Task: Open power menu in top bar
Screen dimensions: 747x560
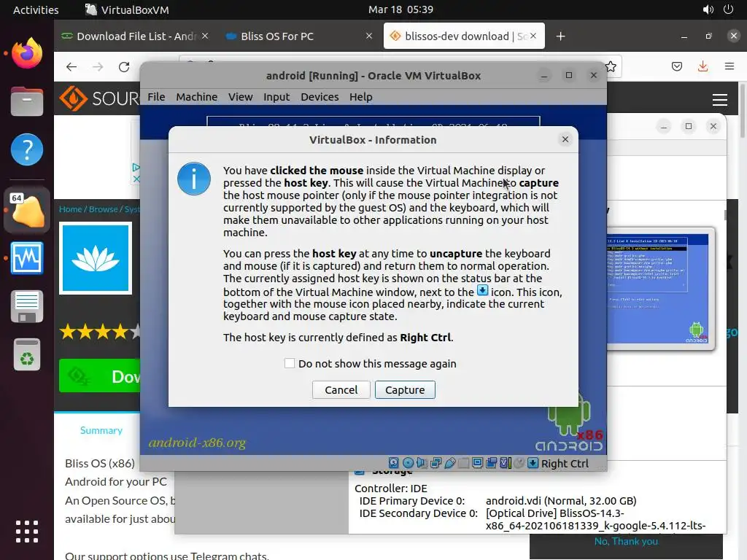Action: [729, 9]
